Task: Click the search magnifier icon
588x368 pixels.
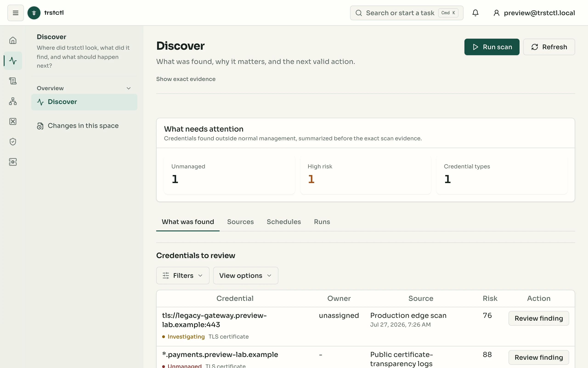Action: pyautogui.click(x=359, y=13)
